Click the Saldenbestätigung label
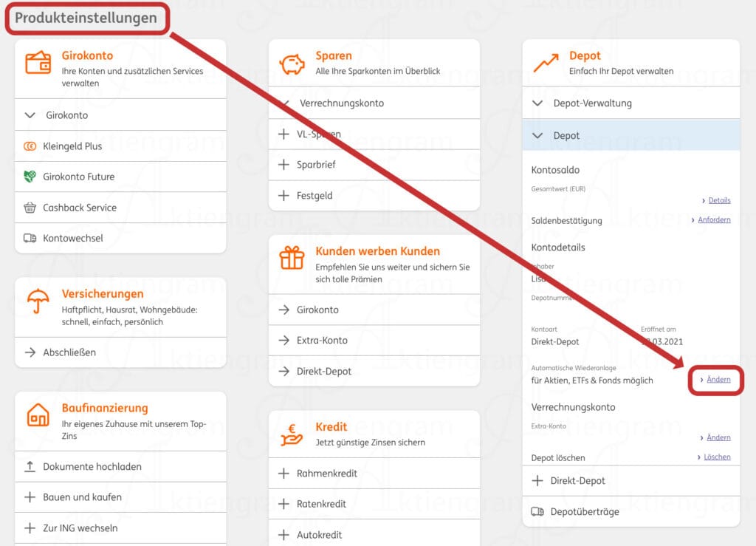The width and height of the screenshot is (756, 546). click(x=566, y=221)
